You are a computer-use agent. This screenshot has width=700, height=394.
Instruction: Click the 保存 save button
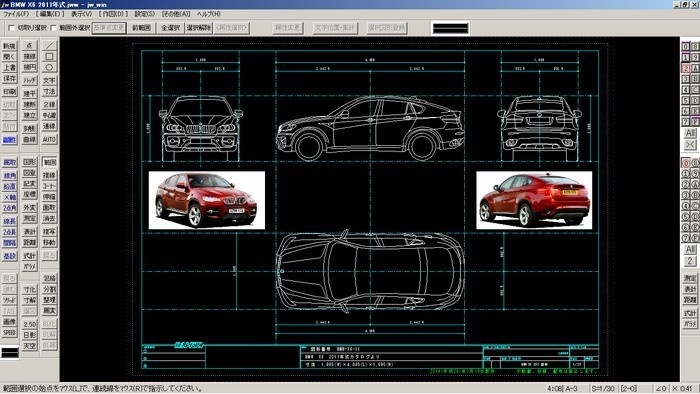(9, 78)
